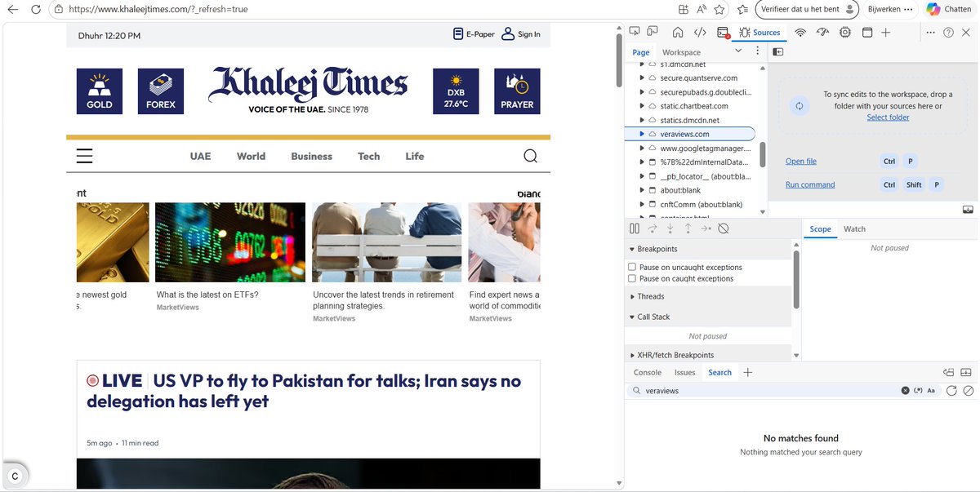This screenshot has width=980, height=492.
Task: Clear the veraviews search text
Action: [x=905, y=391]
